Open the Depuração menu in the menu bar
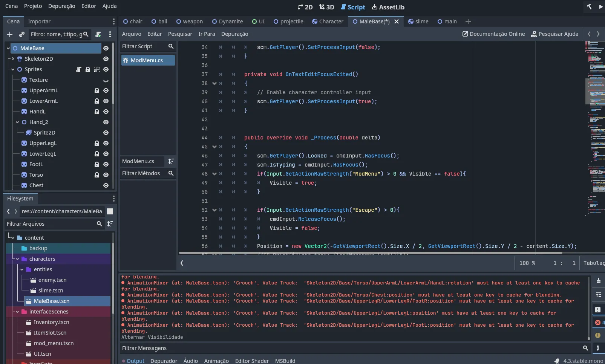This screenshot has height=364, width=605. [61, 6]
